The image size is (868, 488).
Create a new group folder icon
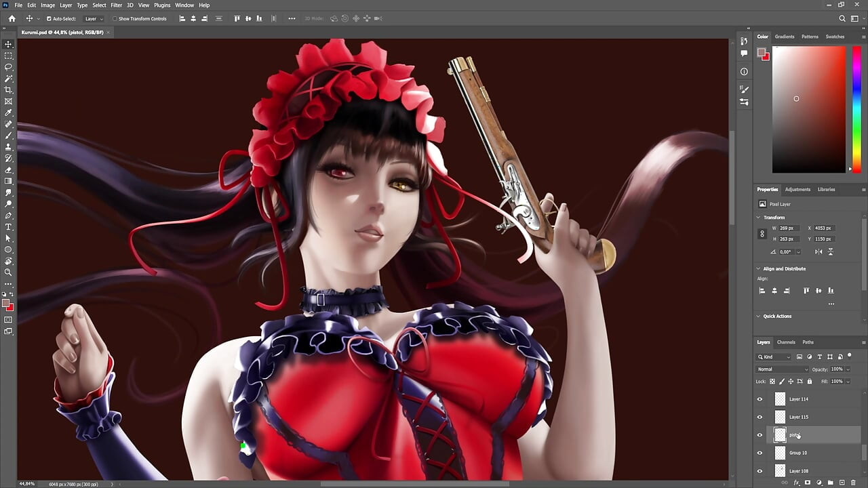point(831,483)
